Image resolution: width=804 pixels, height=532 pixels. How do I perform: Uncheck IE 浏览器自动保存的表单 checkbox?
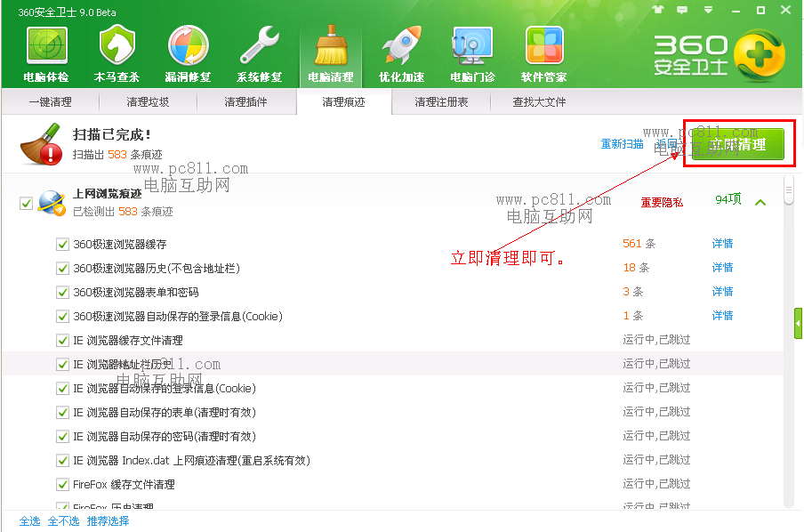pos(62,413)
